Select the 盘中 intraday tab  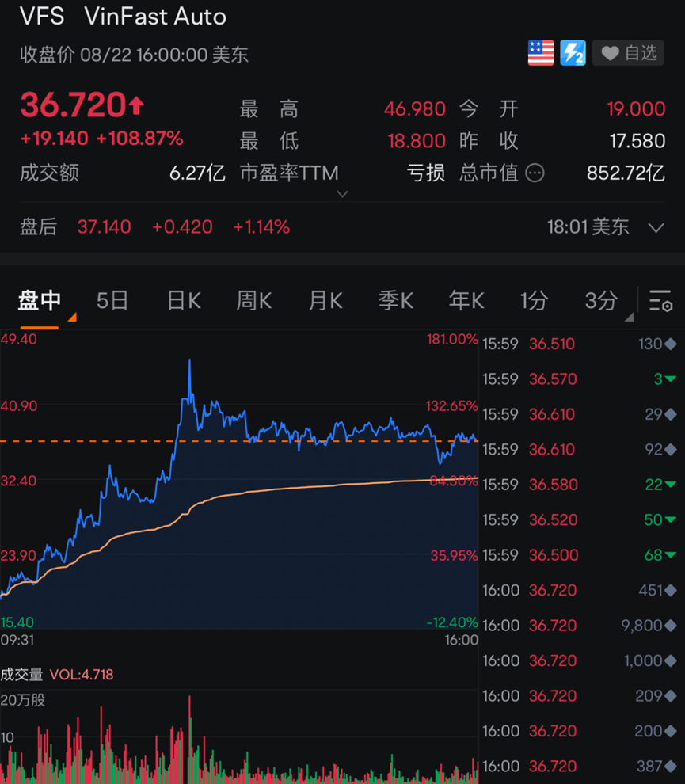39,300
